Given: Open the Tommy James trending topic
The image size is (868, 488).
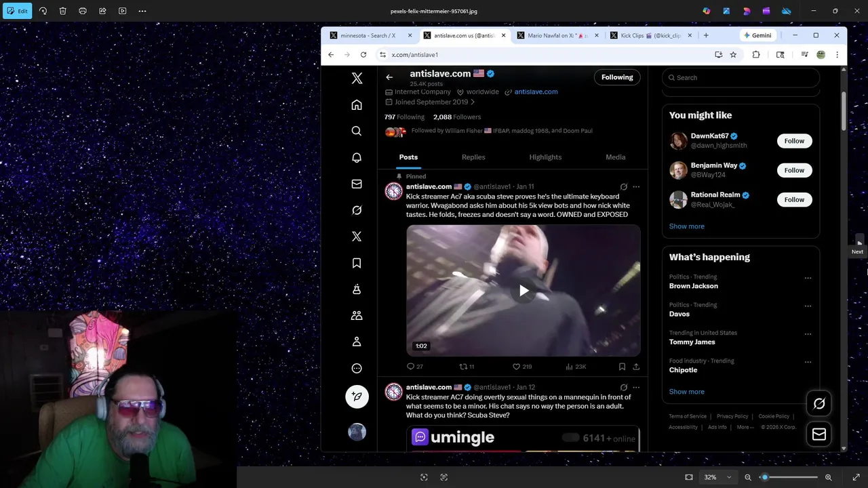Looking at the screenshot, I should click(x=691, y=342).
